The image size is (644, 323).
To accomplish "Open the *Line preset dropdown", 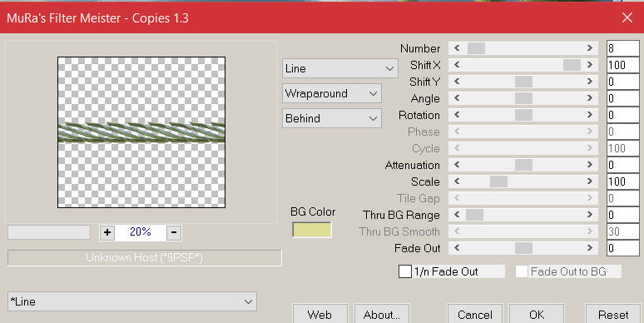I will coord(132,301).
